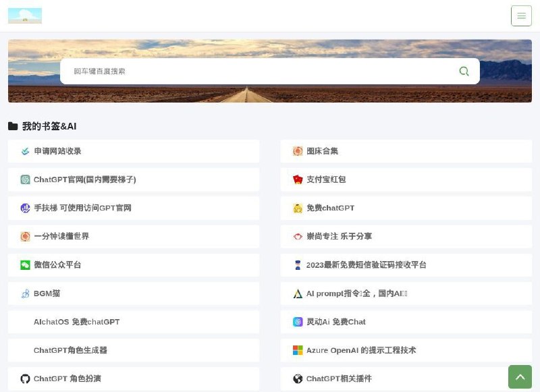This screenshot has height=392, width=540.
Task: Click the site logo in the top-left corner
Action: (24, 16)
